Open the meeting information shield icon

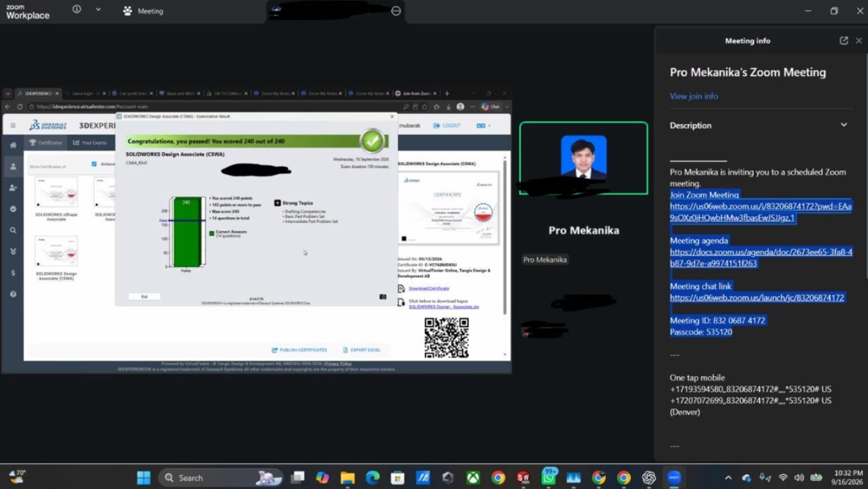pos(77,10)
